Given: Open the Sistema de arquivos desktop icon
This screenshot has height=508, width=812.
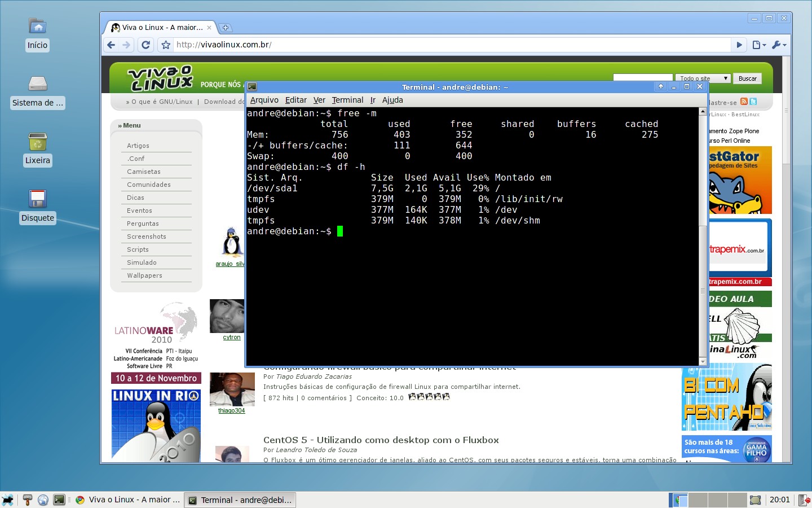Looking at the screenshot, I should click(x=38, y=84).
